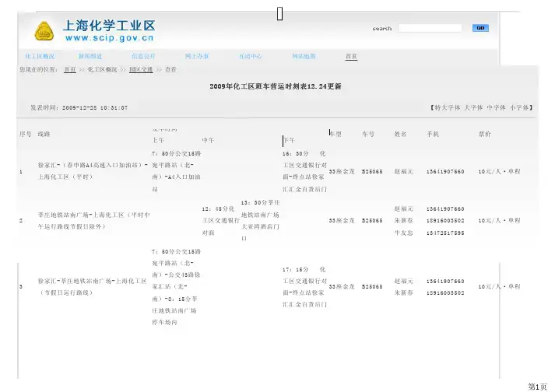Click 化工区概况 in the breadcrumb trail

tap(102, 69)
